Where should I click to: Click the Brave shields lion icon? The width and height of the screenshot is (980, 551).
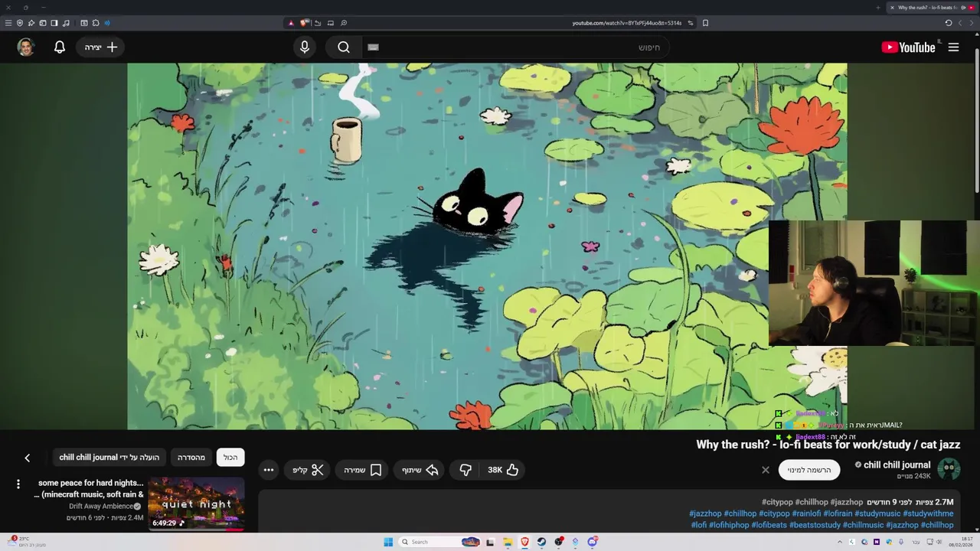click(x=304, y=23)
